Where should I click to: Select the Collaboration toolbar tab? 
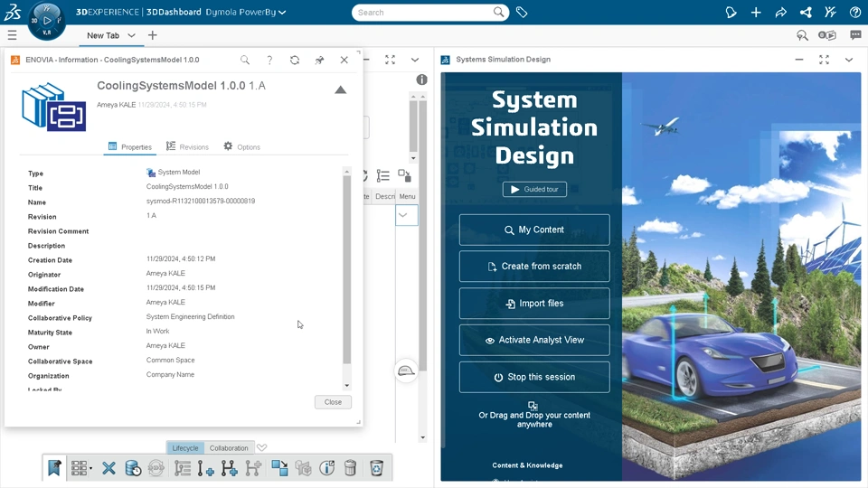pyautogui.click(x=229, y=447)
